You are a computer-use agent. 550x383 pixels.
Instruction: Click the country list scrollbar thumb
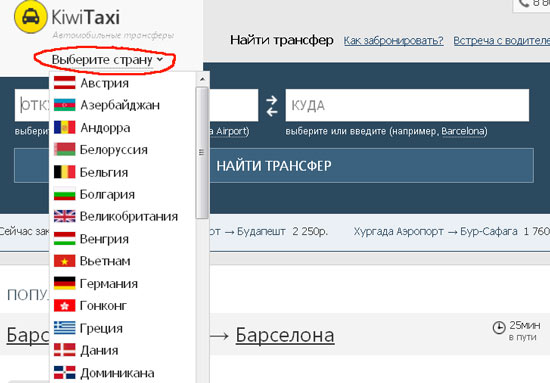click(202, 153)
